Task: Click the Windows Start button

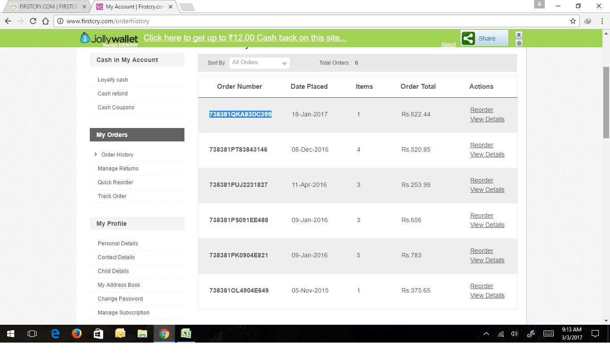Action: pos(11,334)
